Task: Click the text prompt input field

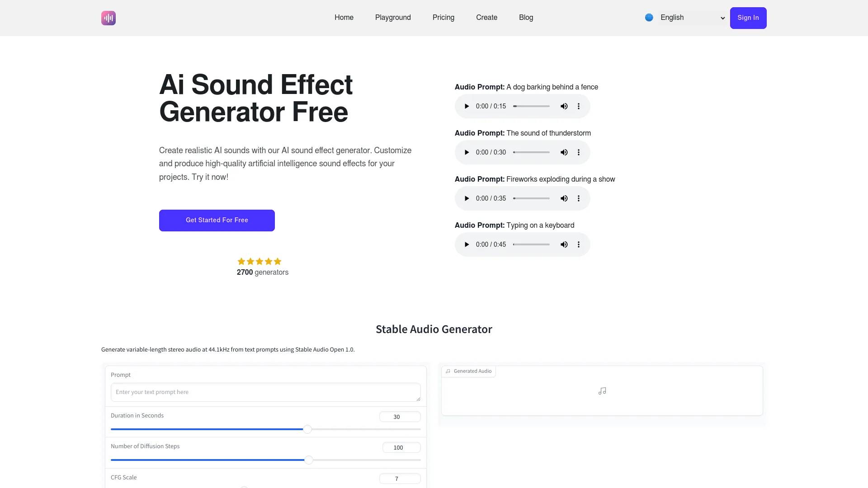Action: (265, 391)
